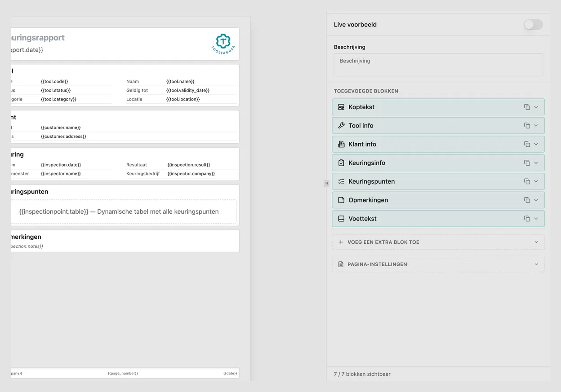Expand the Keuringspunten block chevron
Viewport: 561px width, 392px height.
click(536, 181)
